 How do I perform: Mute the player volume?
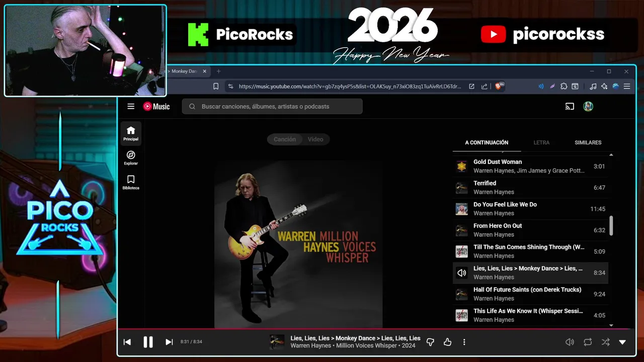coord(570,342)
